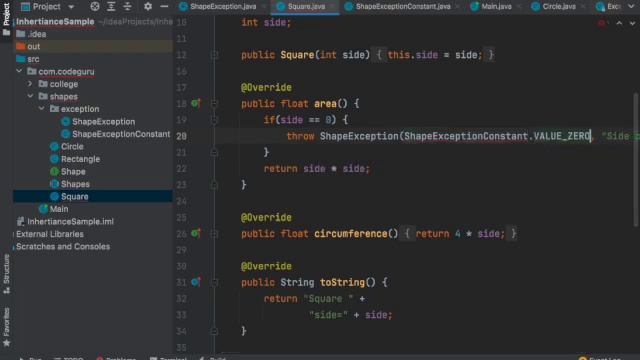Viewport: 640px width, 360px height.
Task: Hide the Project panel with minus icon
Action: pyautogui.click(x=164, y=7)
